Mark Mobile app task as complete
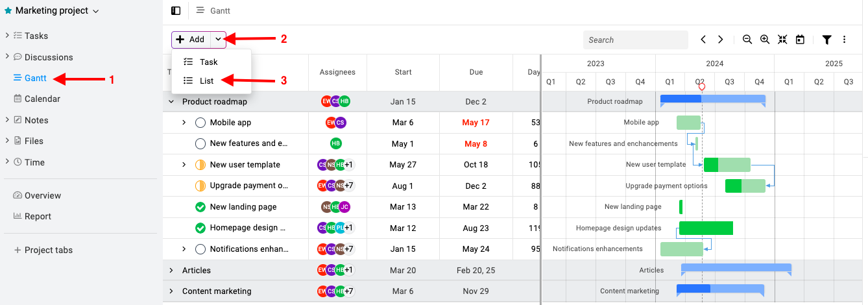The image size is (868, 305). 200,123
